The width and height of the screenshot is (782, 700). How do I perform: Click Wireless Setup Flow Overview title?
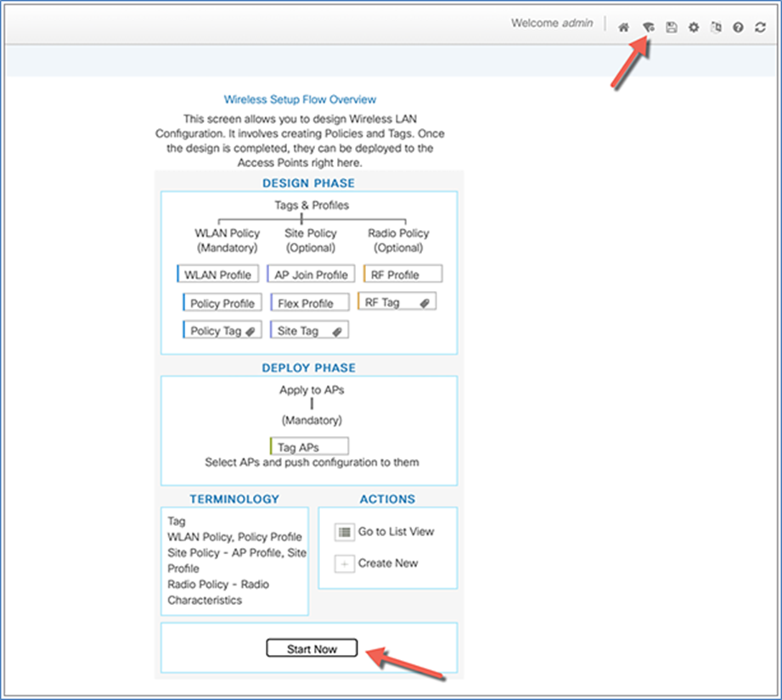[300, 99]
